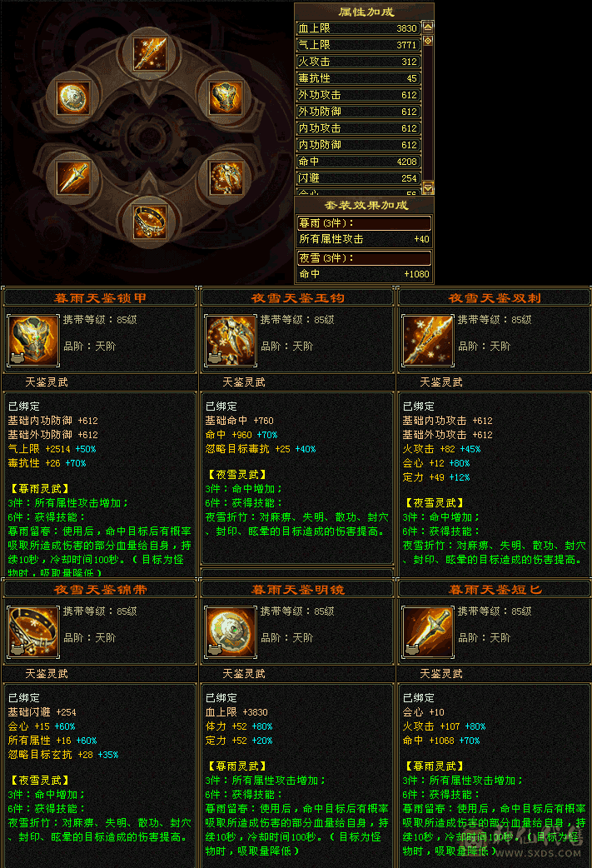Click the 暮雨天鉴短匕 dagger thumbnail

(x=428, y=632)
